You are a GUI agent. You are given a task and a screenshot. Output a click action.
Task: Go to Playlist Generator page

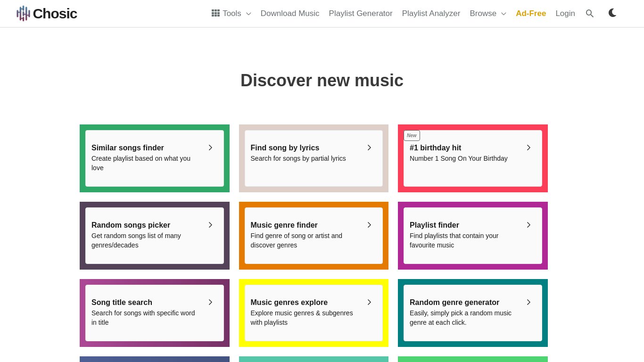[360, 14]
